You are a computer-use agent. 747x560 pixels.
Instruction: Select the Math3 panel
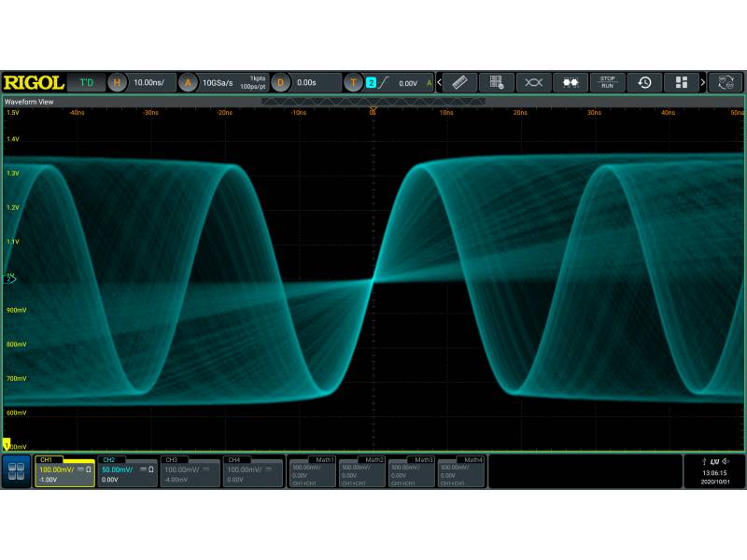pos(412,472)
